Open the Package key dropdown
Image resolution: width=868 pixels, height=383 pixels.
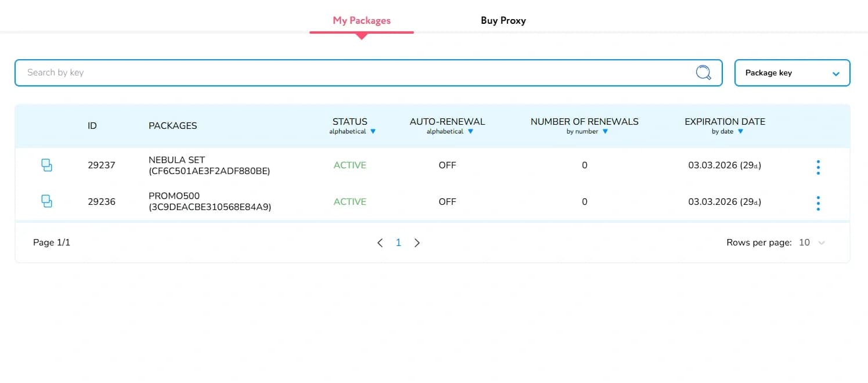click(x=792, y=73)
